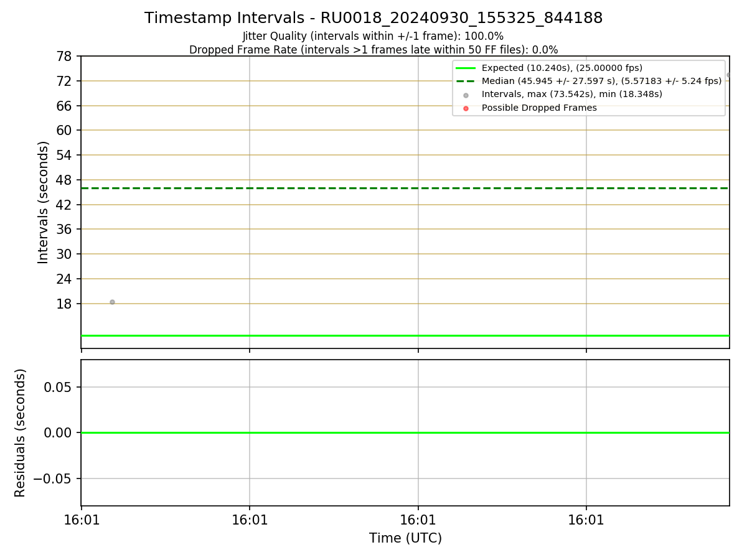Click the y-axis tick label '30'
747x560 pixels.
pos(65,254)
